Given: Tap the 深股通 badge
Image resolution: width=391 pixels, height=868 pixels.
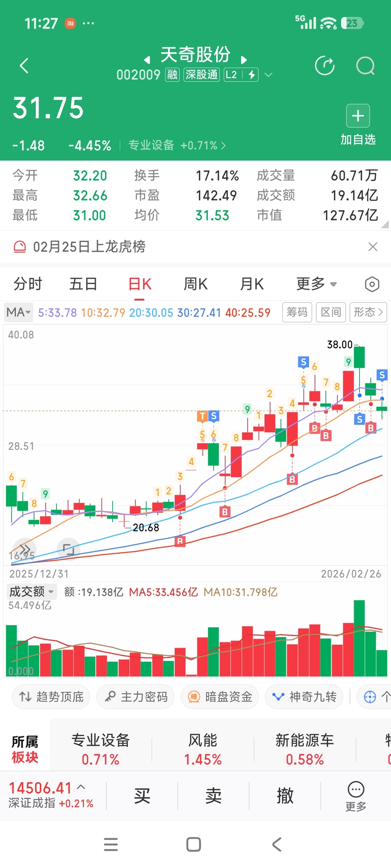Looking at the screenshot, I should coord(202,75).
